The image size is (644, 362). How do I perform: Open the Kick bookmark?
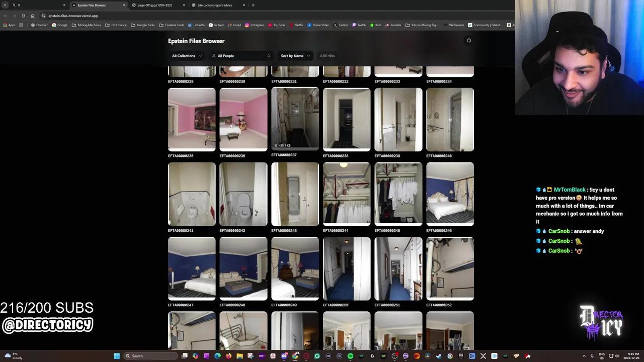click(376, 25)
